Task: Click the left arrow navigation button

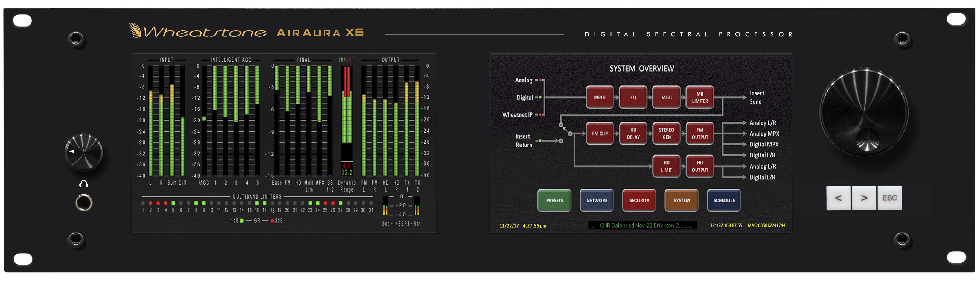Action: point(838,198)
